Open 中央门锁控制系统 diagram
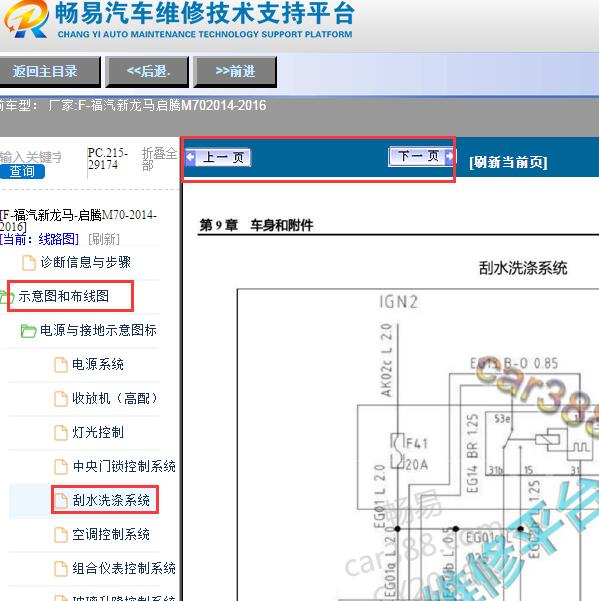The width and height of the screenshot is (599, 601). point(124,466)
